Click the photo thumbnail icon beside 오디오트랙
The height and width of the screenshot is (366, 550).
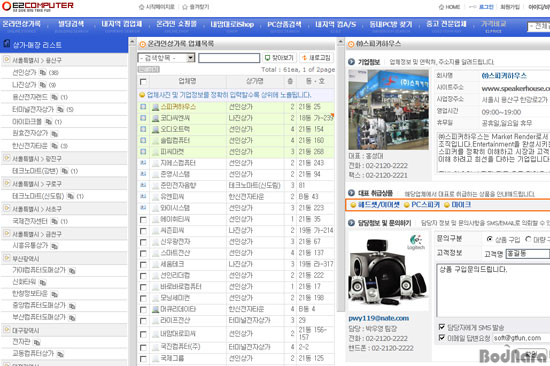[155, 130]
